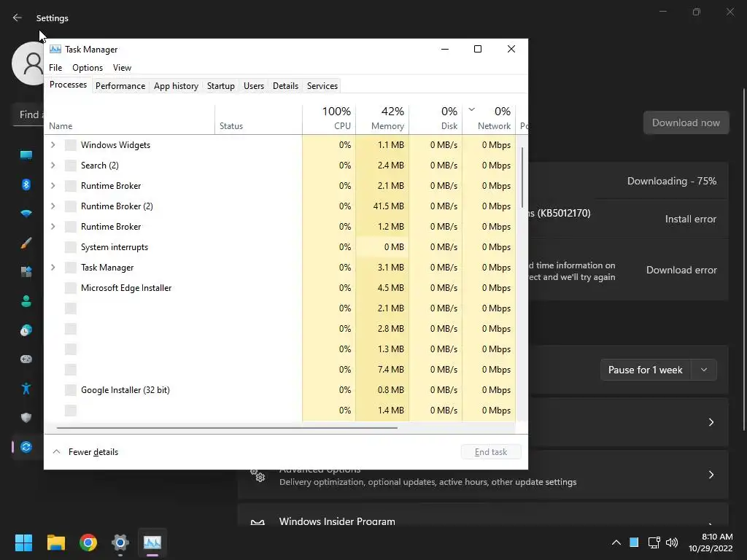The height and width of the screenshot is (560, 747).
Task: Switch to the Startup tab
Action: [x=220, y=86]
